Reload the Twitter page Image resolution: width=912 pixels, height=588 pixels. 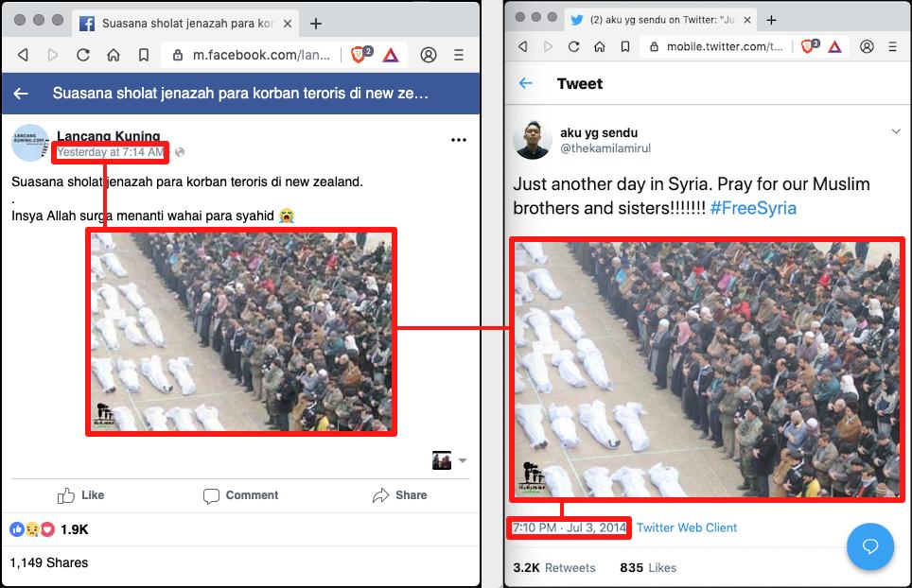click(574, 46)
